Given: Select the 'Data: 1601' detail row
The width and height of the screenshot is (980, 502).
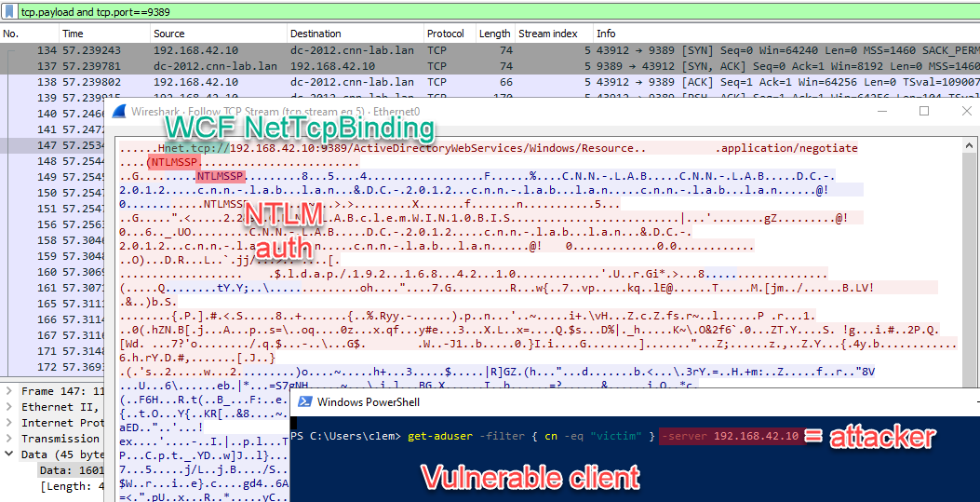Looking at the screenshot, I should 72,469.
